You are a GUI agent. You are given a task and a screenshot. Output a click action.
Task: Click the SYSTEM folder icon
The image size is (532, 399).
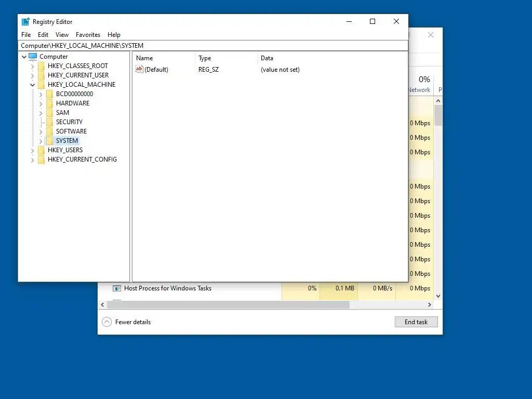[x=49, y=140]
